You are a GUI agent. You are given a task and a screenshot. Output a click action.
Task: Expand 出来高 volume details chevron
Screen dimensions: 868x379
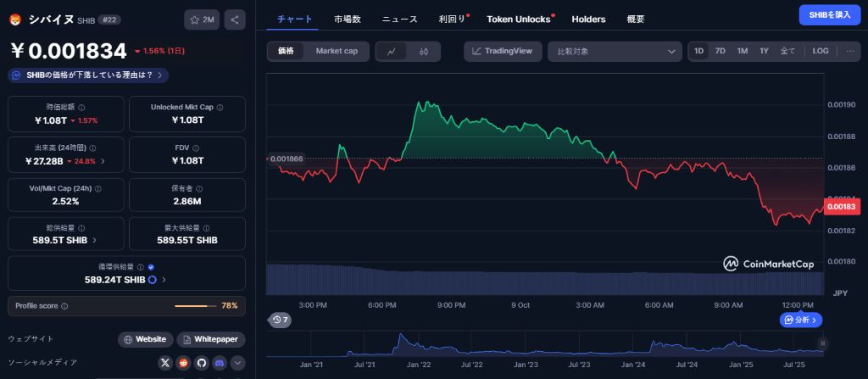tap(103, 161)
